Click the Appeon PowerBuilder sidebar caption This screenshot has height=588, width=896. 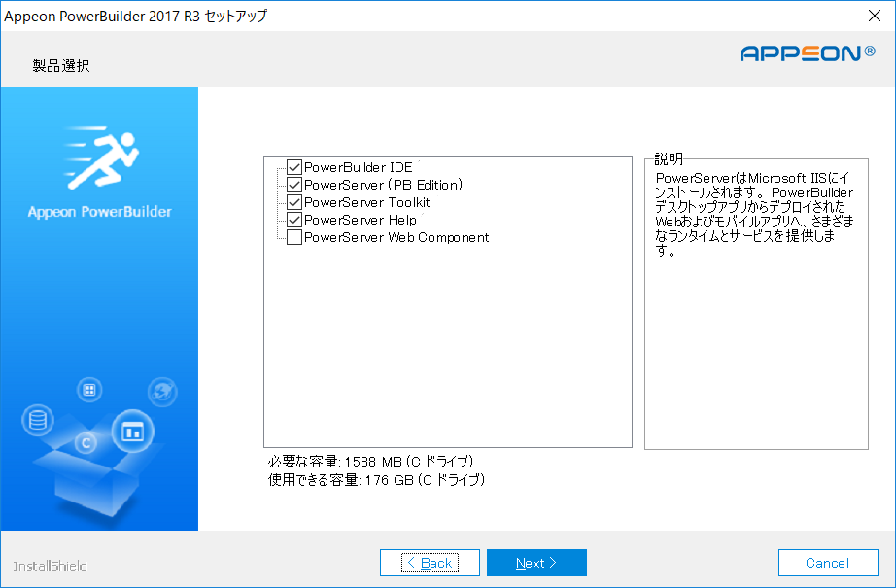coord(99,212)
